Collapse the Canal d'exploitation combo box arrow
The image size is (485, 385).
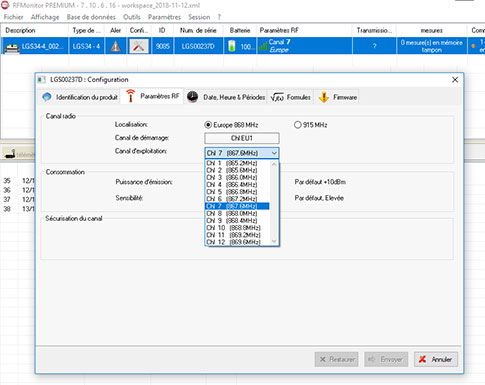click(x=274, y=153)
